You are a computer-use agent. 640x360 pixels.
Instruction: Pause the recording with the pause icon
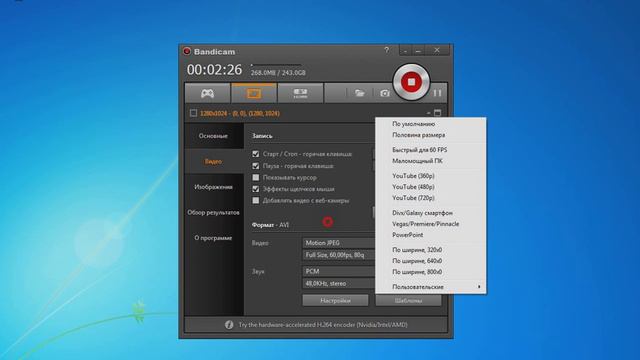click(x=437, y=93)
